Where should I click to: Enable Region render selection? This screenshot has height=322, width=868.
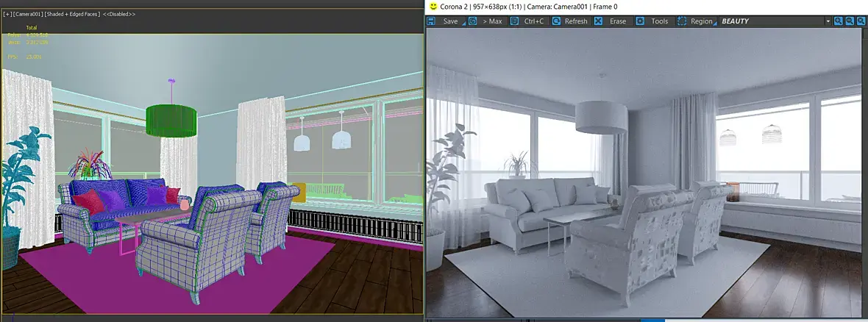[697, 21]
